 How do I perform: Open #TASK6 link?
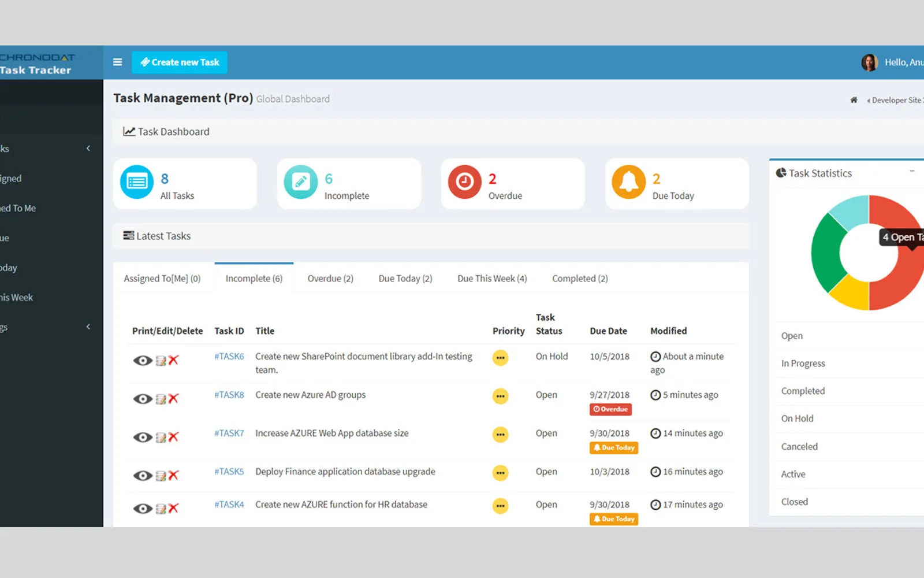(x=229, y=357)
